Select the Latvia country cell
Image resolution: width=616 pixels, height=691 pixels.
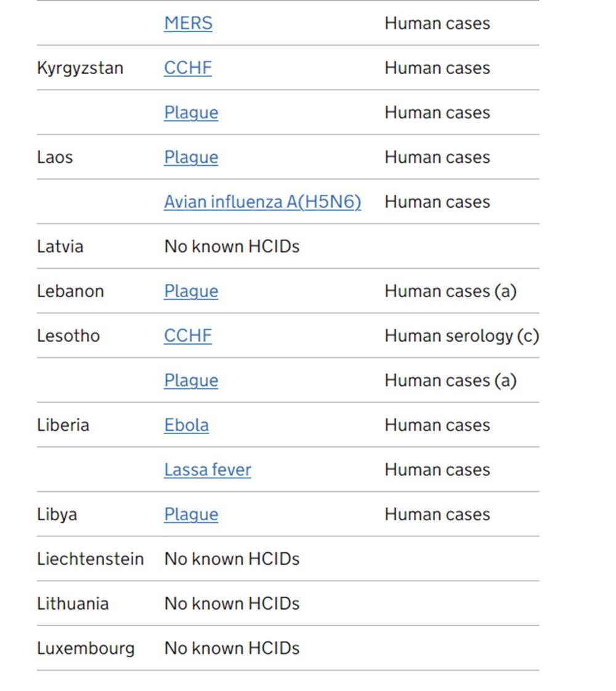[x=60, y=247]
